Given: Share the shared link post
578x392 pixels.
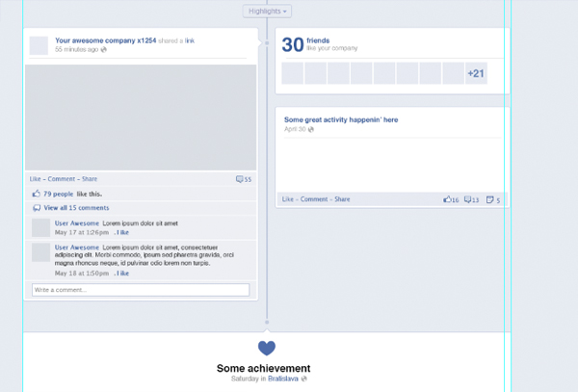Looking at the screenshot, I should tap(90, 179).
